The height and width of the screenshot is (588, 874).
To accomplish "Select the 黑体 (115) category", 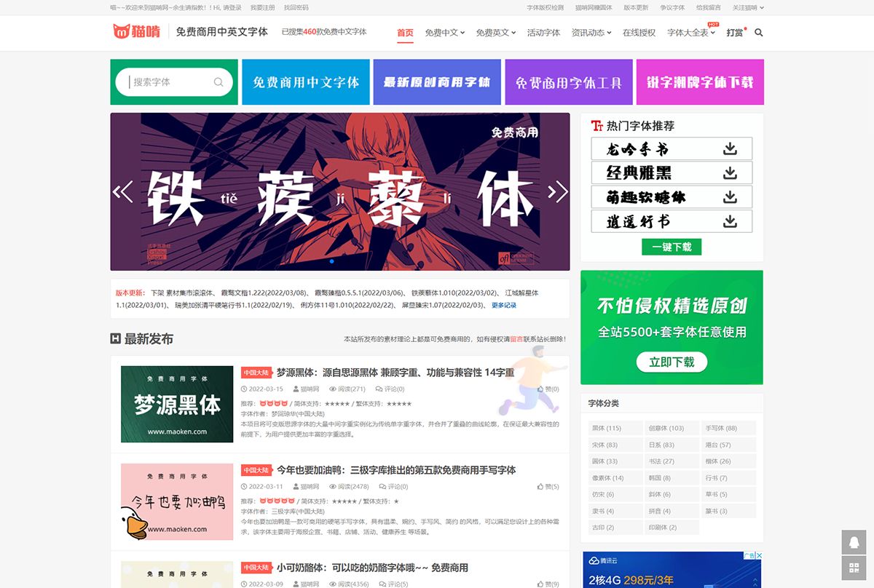I will click(x=615, y=428).
